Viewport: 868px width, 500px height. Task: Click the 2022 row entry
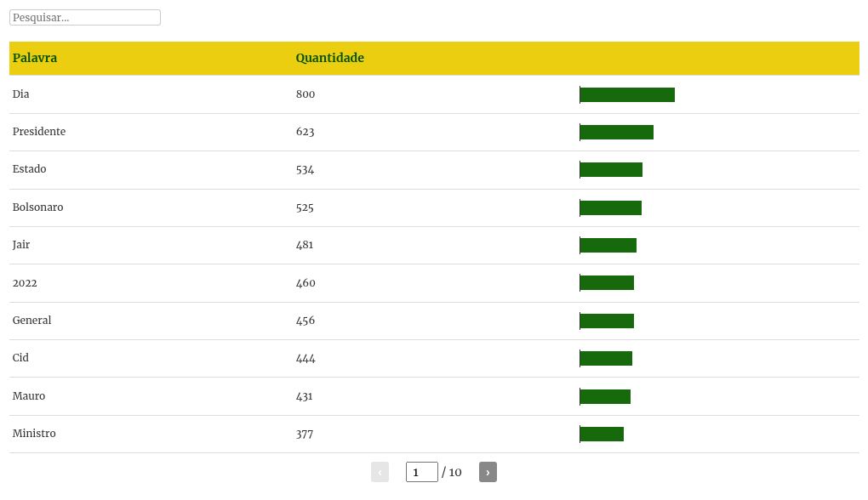pos(25,283)
